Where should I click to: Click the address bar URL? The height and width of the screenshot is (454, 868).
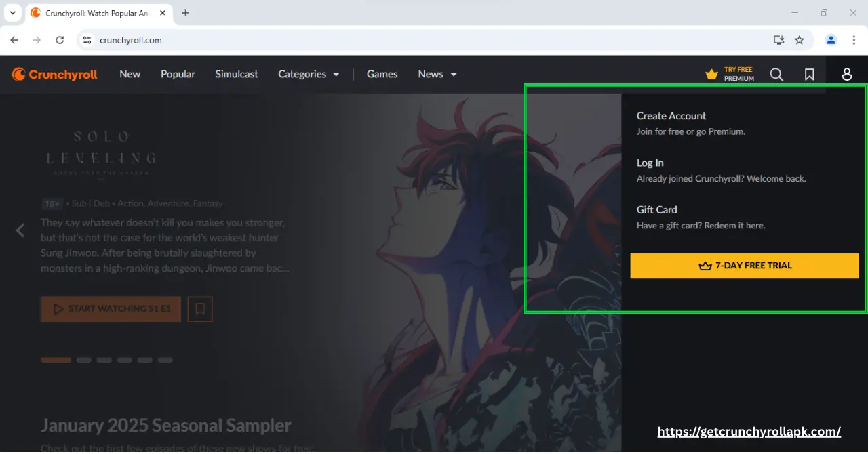click(x=130, y=40)
